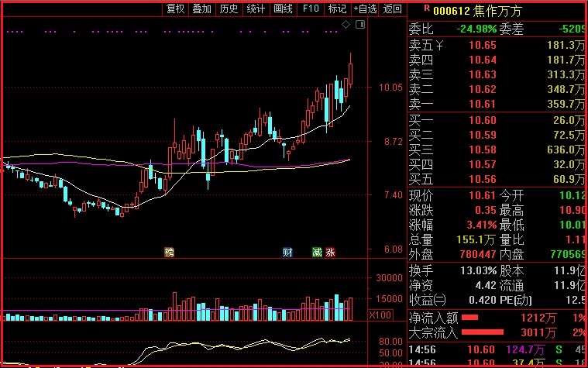
Task: Click the X100 volume scale label
Action: [380, 315]
